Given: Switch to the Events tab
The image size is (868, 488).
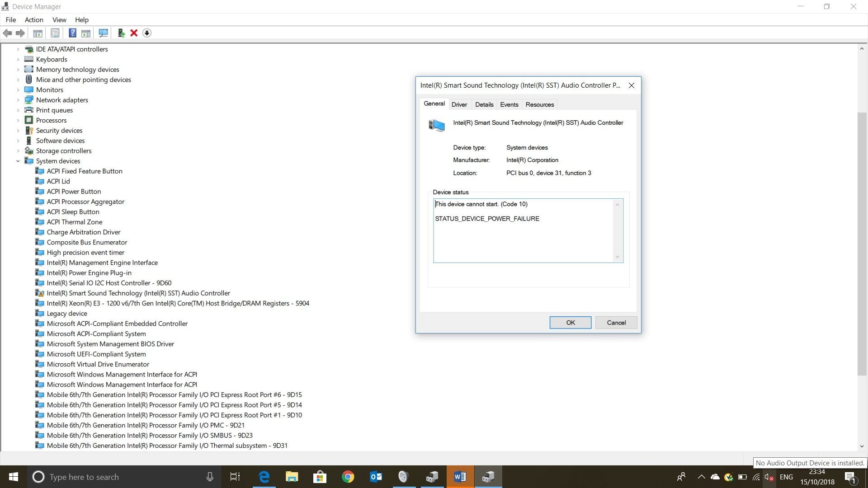Looking at the screenshot, I should (x=509, y=104).
